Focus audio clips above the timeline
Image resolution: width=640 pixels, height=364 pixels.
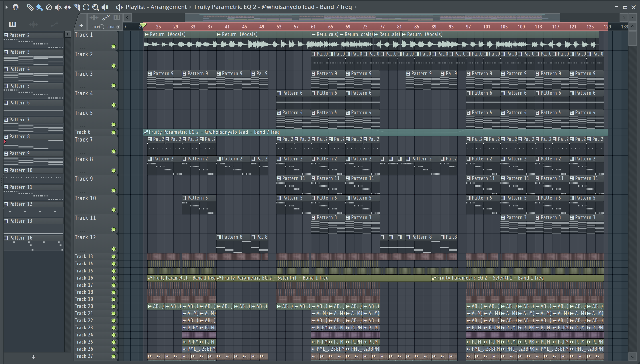[94, 18]
